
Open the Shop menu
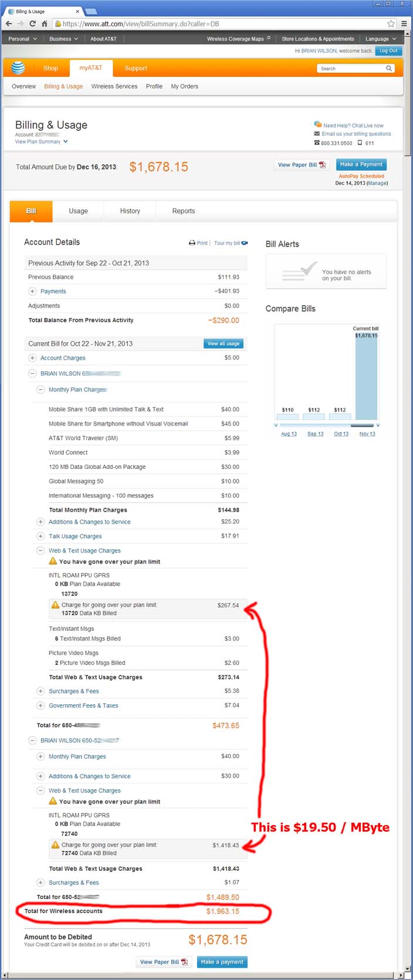(50, 68)
